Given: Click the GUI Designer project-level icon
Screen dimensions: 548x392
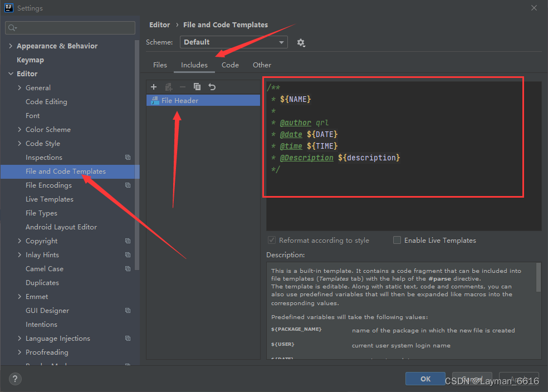Looking at the screenshot, I should coord(128,311).
